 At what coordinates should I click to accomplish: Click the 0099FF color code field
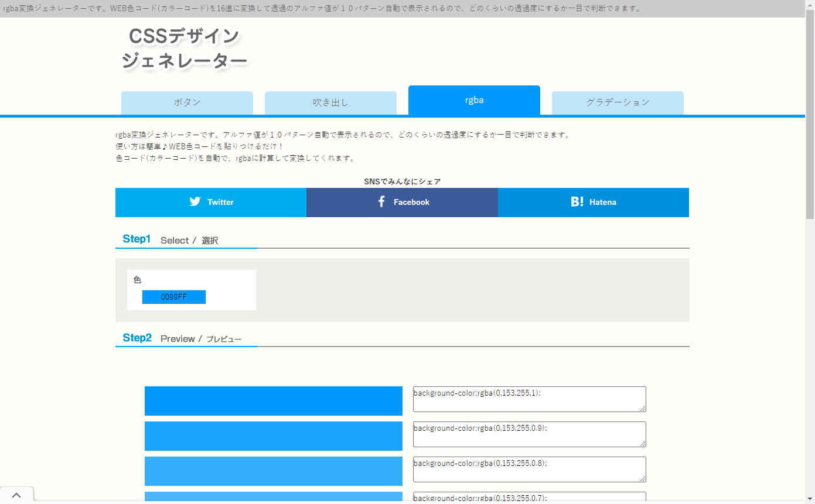(x=174, y=297)
